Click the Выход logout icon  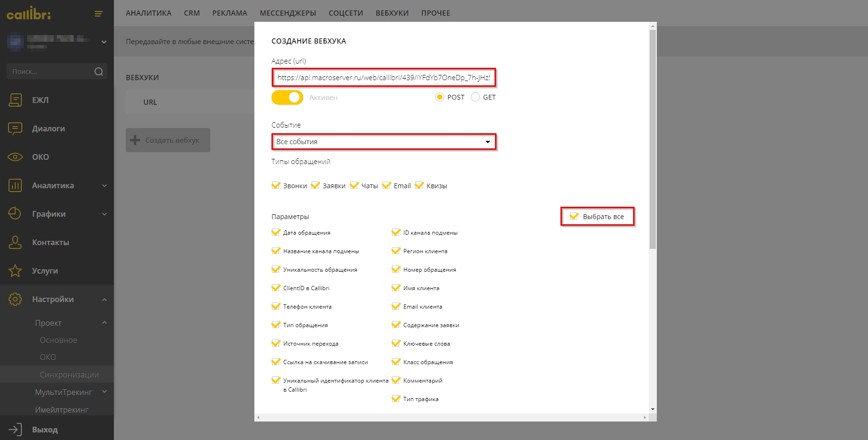coord(15,430)
